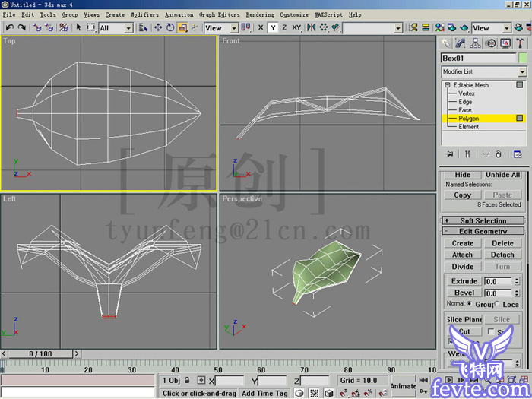Restrict the transform to the Y axis
This screenshot has height=399, width=532.
coord(273,28)
